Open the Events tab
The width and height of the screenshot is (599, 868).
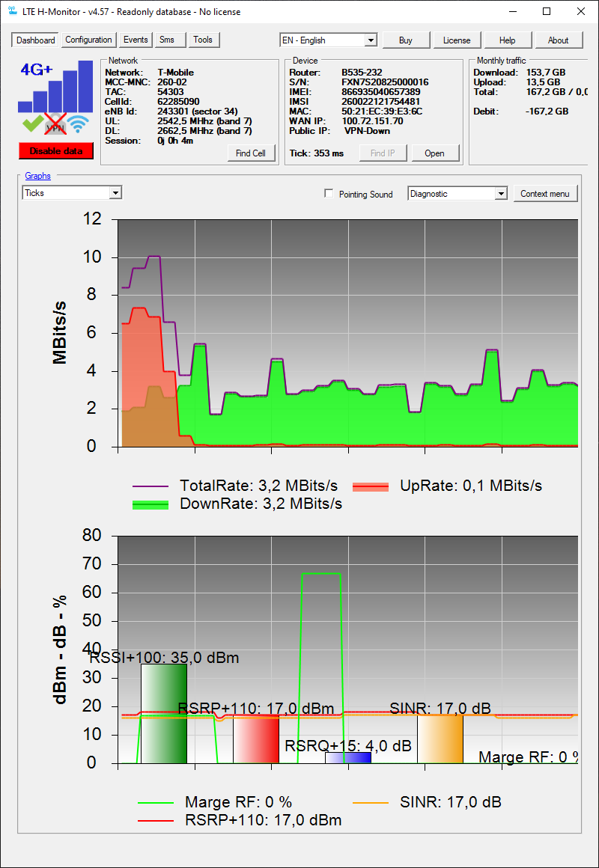[x=136, y=40]
